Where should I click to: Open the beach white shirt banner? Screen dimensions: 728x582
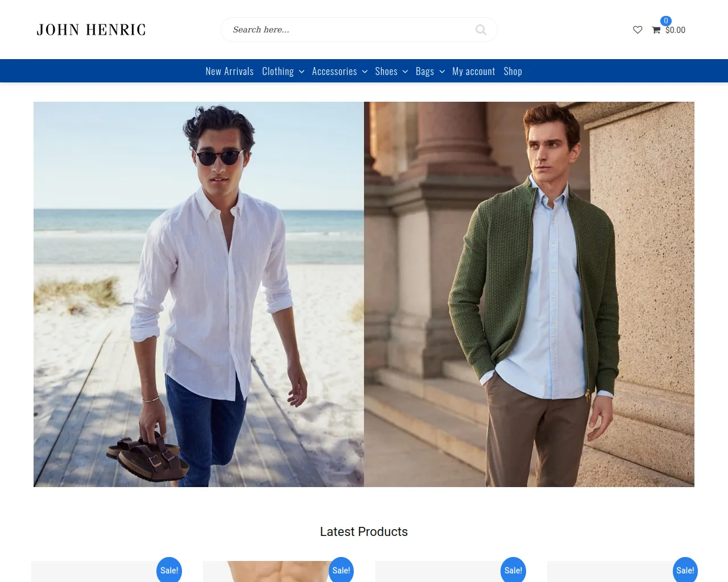tap(198, 294)
